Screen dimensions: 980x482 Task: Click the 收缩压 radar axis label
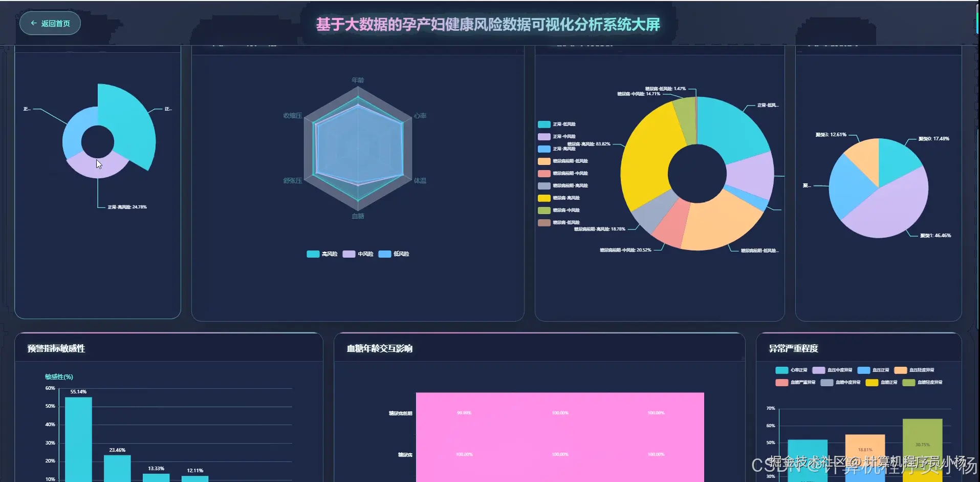tap(293, 116)
